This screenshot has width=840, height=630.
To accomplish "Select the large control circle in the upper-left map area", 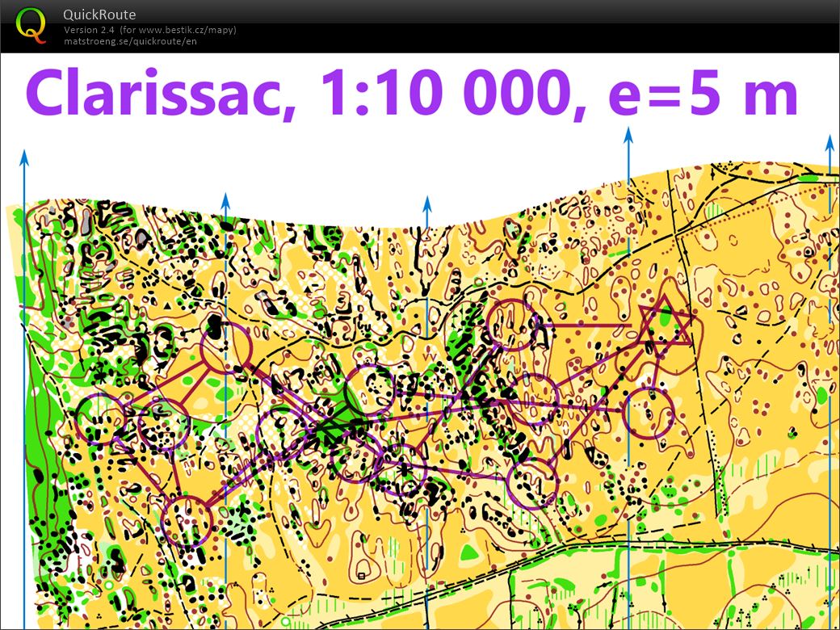I will pos(225,347).
